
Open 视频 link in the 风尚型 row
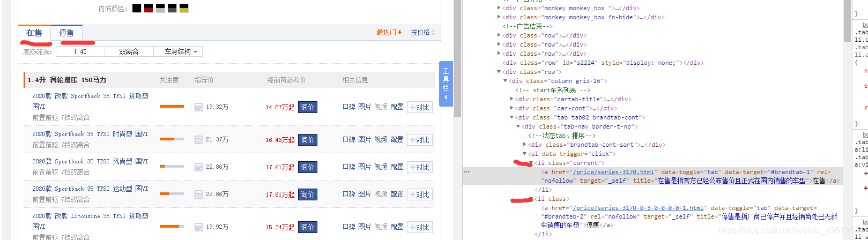381,167
